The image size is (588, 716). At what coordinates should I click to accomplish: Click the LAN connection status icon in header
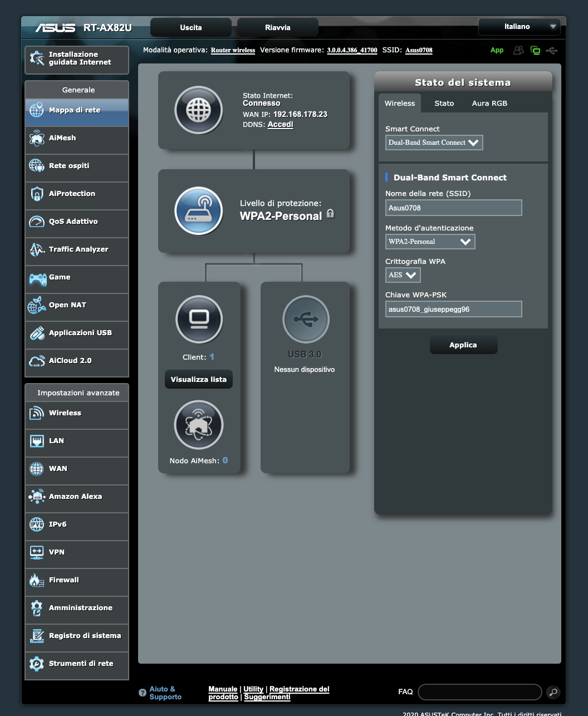click(x=535, y=51)
